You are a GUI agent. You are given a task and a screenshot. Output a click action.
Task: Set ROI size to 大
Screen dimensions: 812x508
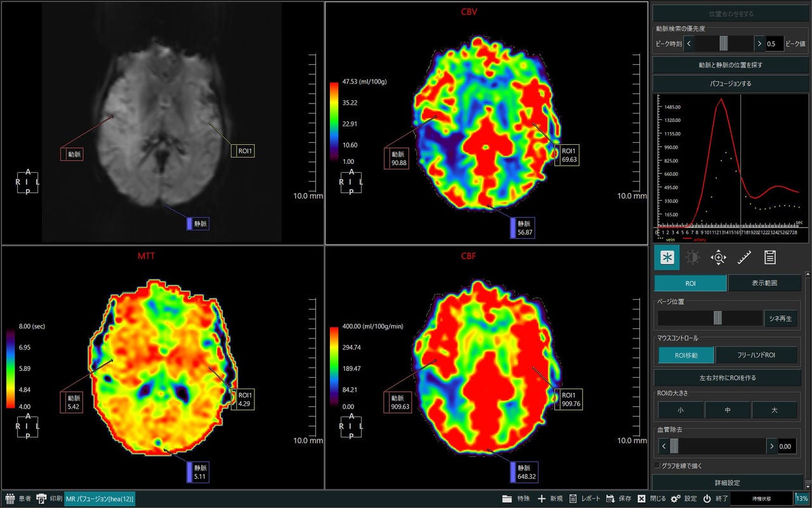[x=775, y=410]
